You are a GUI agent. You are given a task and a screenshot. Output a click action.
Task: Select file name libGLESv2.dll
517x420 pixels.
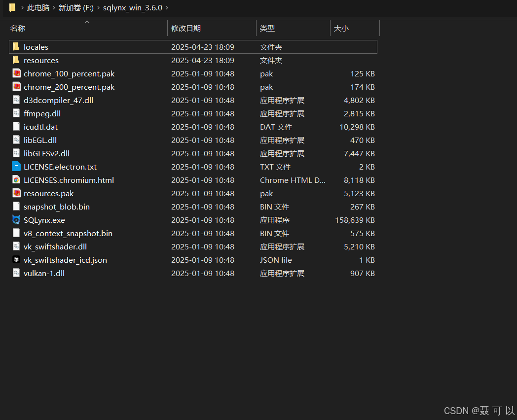46,153
